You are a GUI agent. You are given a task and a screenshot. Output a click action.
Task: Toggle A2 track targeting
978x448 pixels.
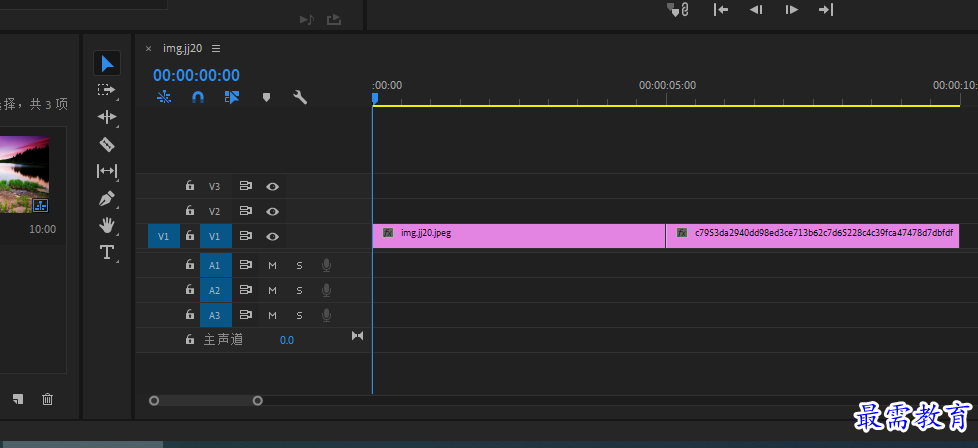[x=215, y=290]
